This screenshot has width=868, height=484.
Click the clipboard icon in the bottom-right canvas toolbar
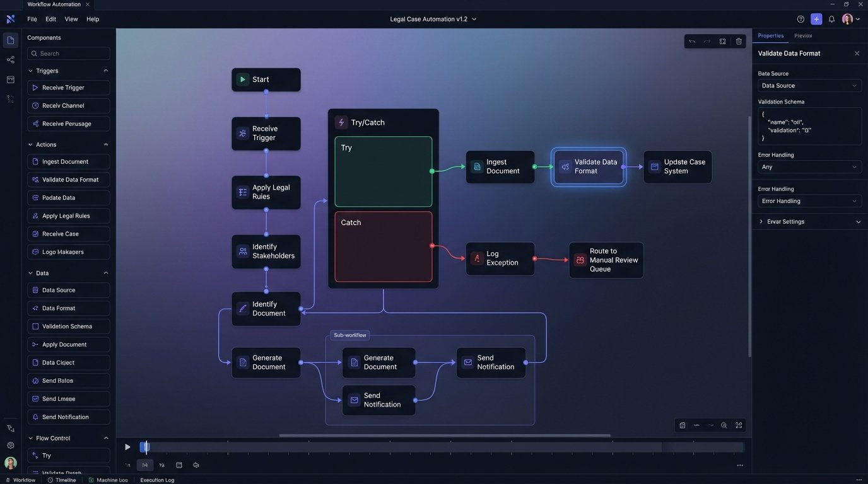(x=682, y=425)
